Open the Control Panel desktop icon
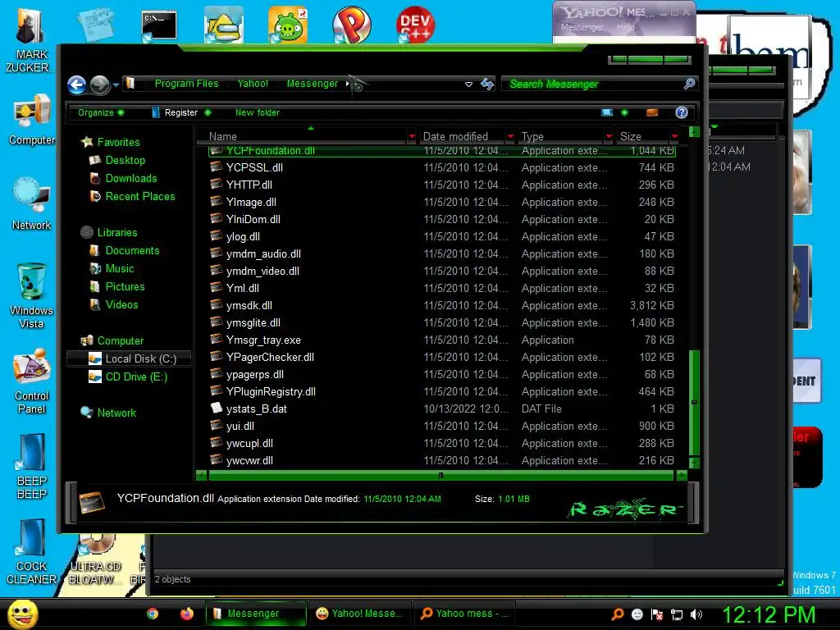Screen dimensions: 840x630 [31, 381]
